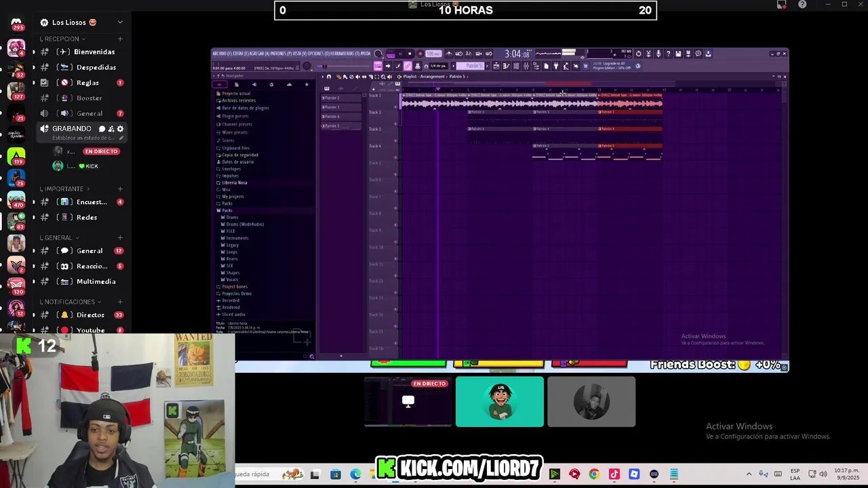The image size is (868, 488).
Task: Open the snap dropdown showing 1/4 de paso
Action: tap(438, 66)
